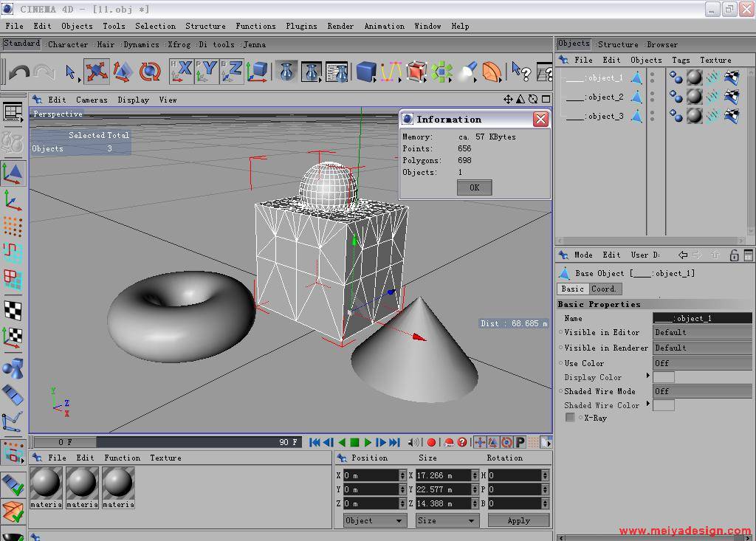Select the Scale tool in the toolbar
Viewport: 756px width, 541px height.
(x=123, y=72)
